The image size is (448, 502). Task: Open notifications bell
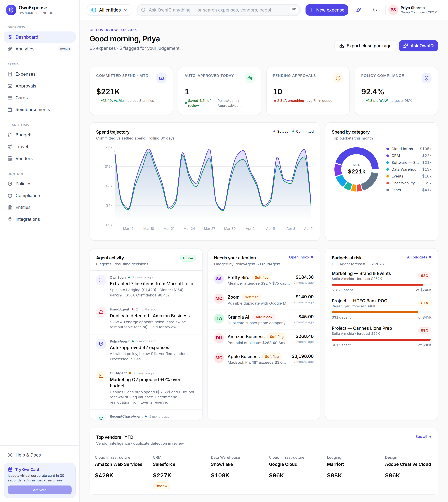point(375,10)
